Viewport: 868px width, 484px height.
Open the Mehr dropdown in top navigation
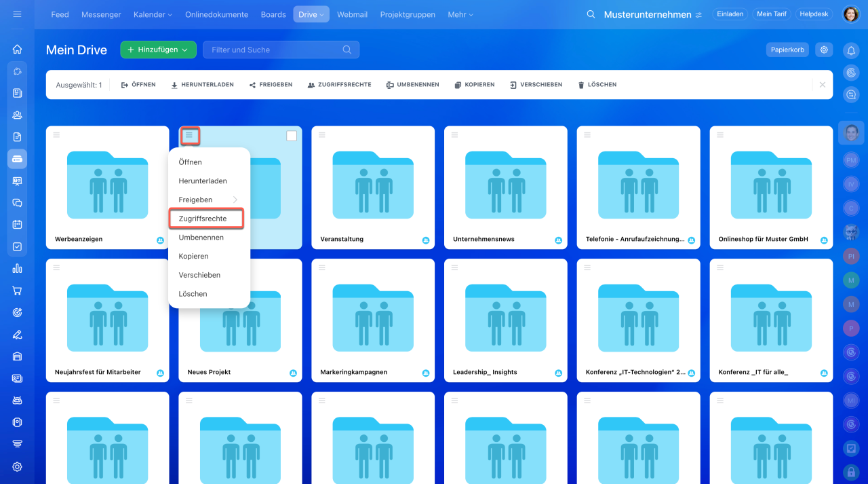click(x=460, y=14)
